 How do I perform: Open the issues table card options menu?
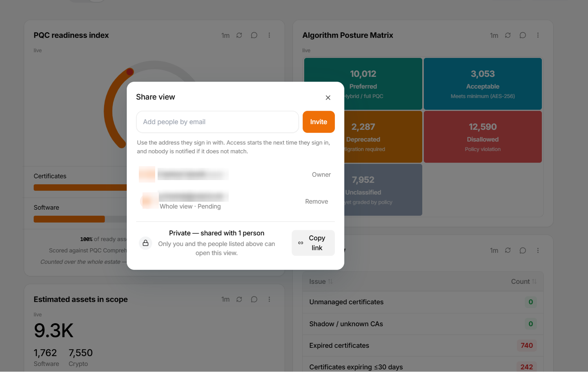click(x=538, y=250)
